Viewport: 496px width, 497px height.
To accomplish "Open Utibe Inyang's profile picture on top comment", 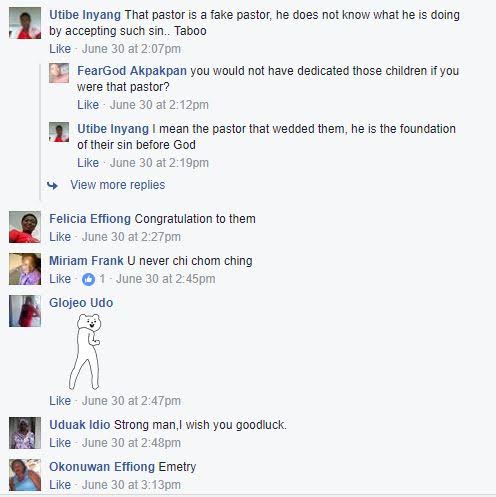I will pyautogui.click(x=25, y=23).
